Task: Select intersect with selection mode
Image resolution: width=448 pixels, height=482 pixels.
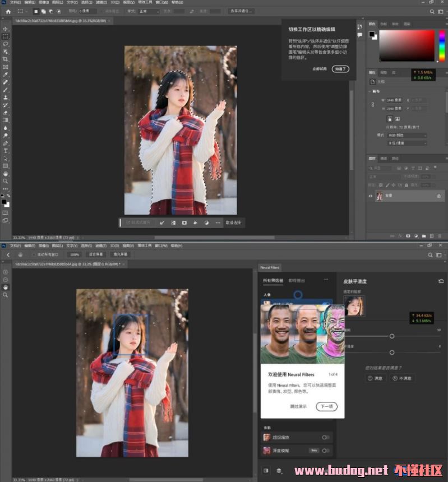Action: point(58,11)
